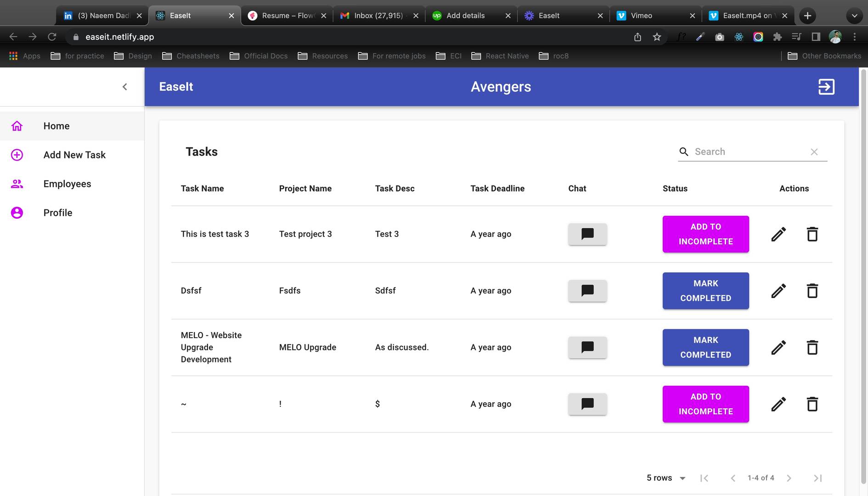Collapse the sidebar with the left chevron
The image size is (868, 496).
(x=124, y=87)
